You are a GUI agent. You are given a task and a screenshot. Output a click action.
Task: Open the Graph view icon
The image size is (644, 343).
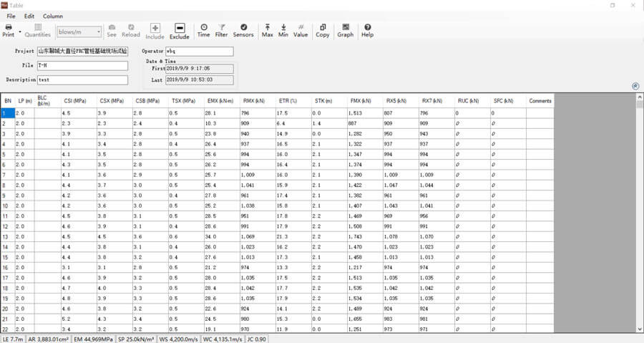pyautogui.click(x=346, y=27)
